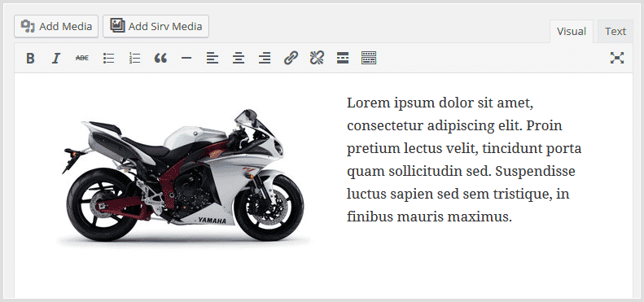Insert a horizontal line
Screen dimensions: 644x302
point(186,59)
